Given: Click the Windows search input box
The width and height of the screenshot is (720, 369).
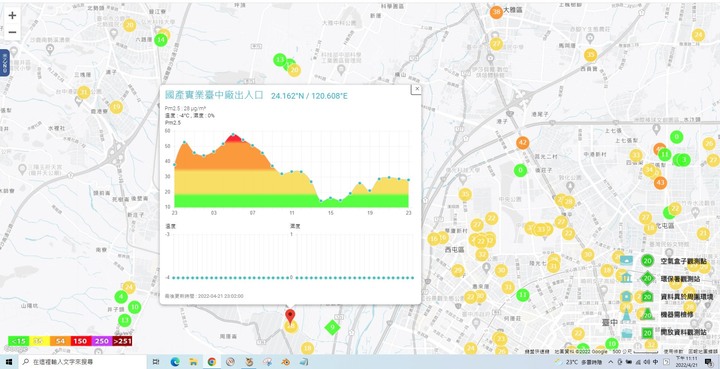Looking at the screenshot, I should coord(83,362).
